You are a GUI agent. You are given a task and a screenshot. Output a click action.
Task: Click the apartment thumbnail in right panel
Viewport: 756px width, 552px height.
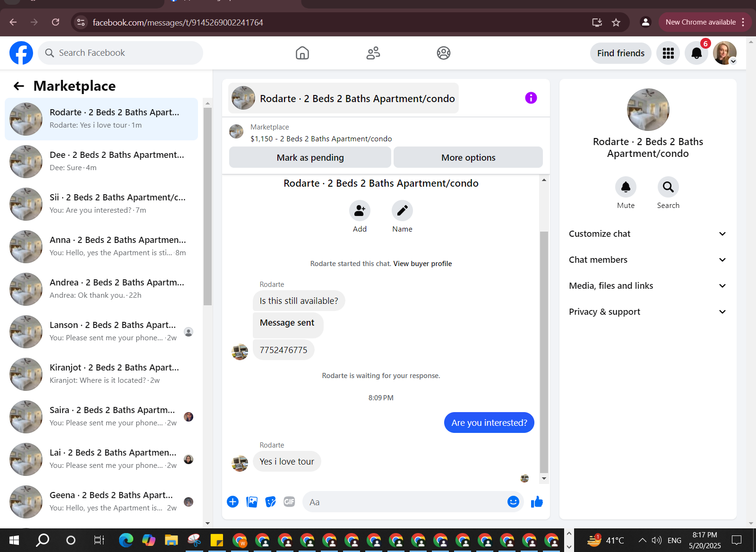(648, 110)
